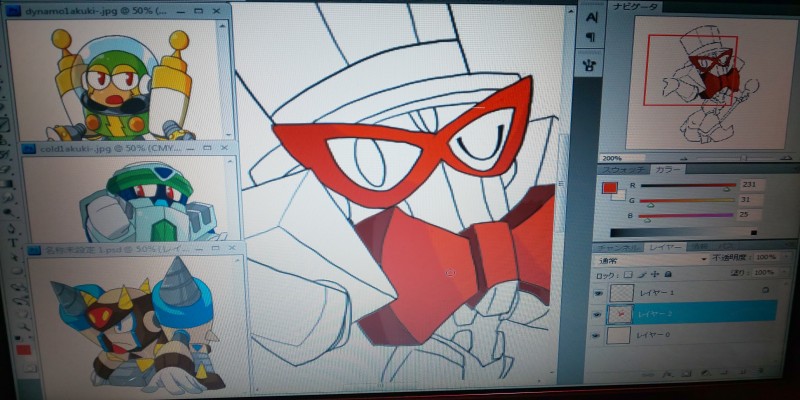This screenshot has height=400, width=800.
Task: Select the レイヤー 1 thumbnail
Action: pos(620,292)
